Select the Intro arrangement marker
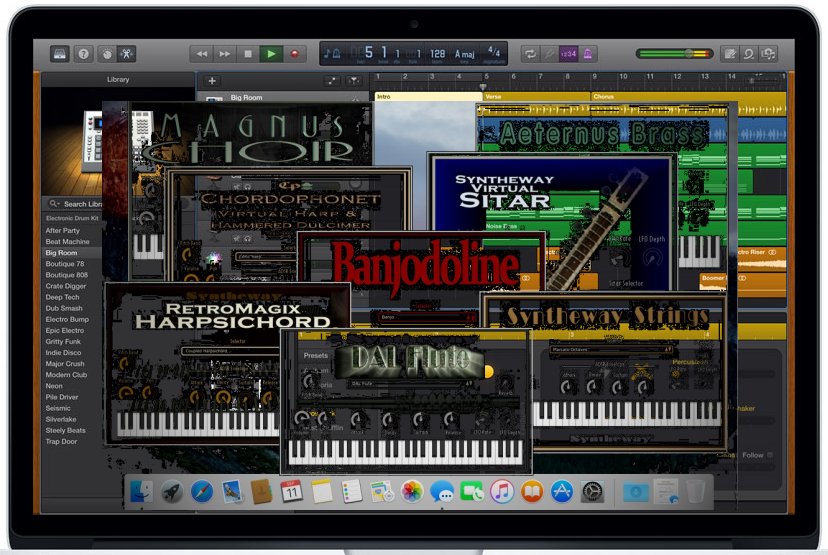 pos(428,97)
